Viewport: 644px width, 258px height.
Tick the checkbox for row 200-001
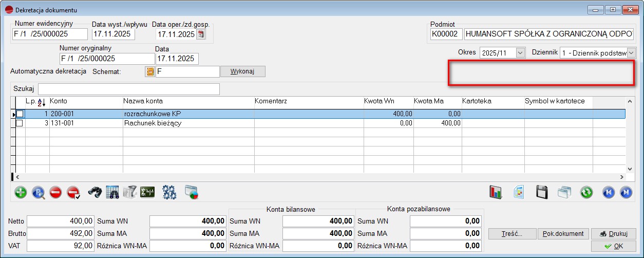tap(20, 114)
